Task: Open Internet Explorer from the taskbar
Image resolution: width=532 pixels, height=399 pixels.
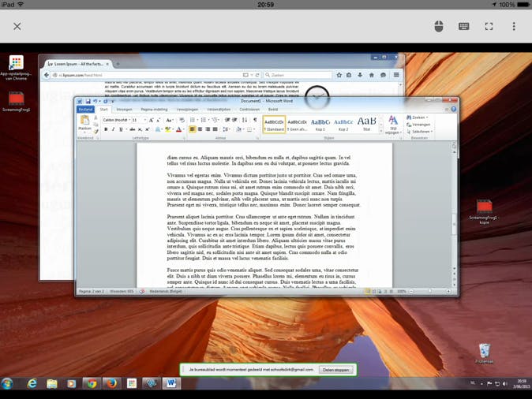Action: (x=32, y=383)
